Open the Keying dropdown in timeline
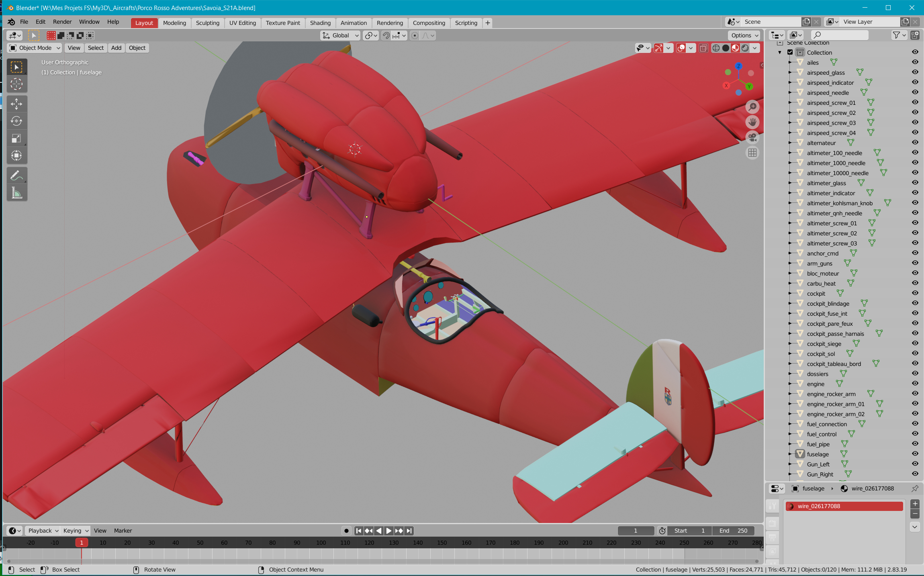924x576 pixels. (75, 531)
